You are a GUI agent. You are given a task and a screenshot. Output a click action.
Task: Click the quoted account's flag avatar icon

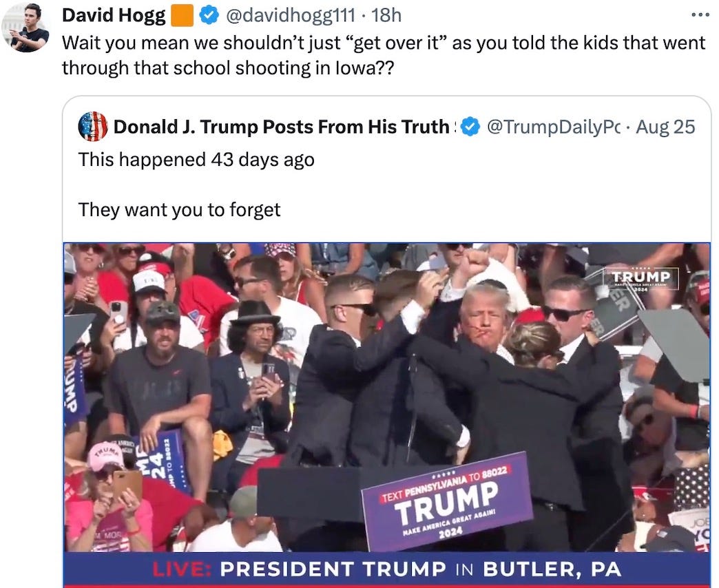[93, 127]
